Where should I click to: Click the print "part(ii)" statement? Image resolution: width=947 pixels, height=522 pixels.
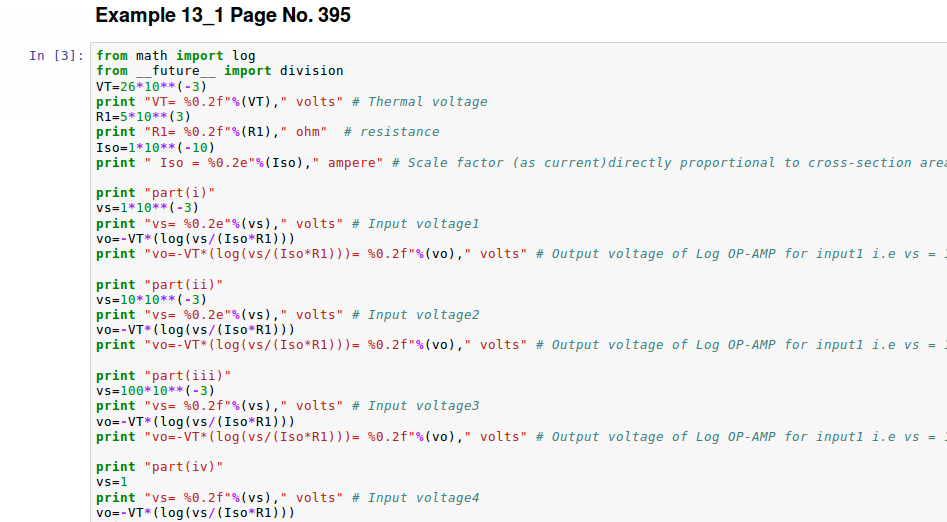(x=159, y=285)
